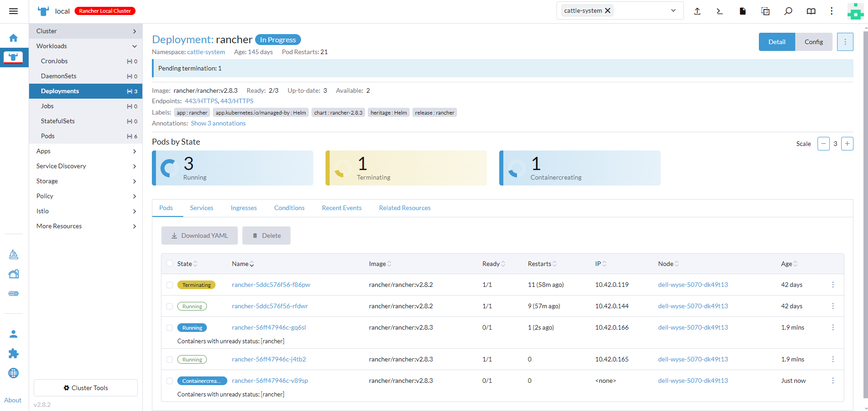The width and height of the screenshot is (868, 411).
Task: Open the Extensions puzzle piece icon
Action: click(14, 354)
